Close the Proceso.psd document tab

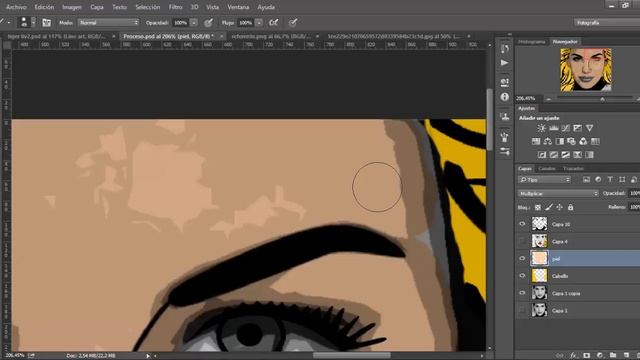(222, 36)
